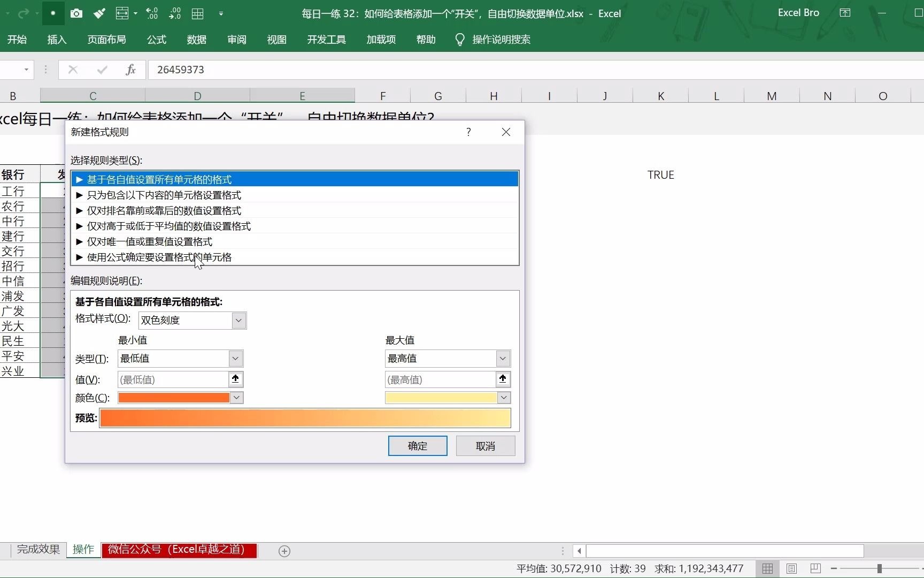The image size is (924, 578).
Task: Click the camera screenshot icon in Quick Access Toolbar
Action: point(76,13)
